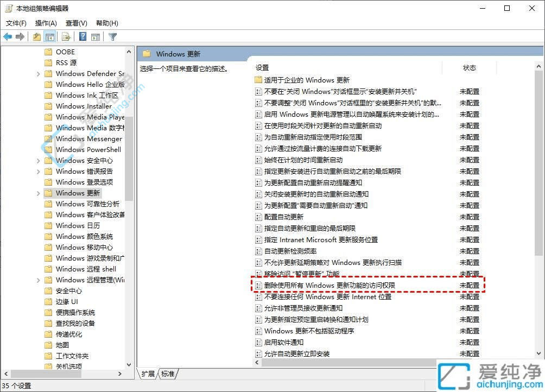Select the 配置自动更新 policy setting

tap(282, 217)
